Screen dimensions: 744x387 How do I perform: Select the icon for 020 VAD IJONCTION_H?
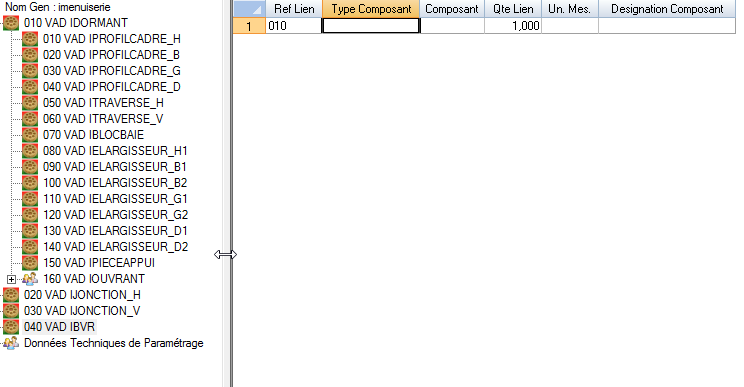tap(11, 295)
